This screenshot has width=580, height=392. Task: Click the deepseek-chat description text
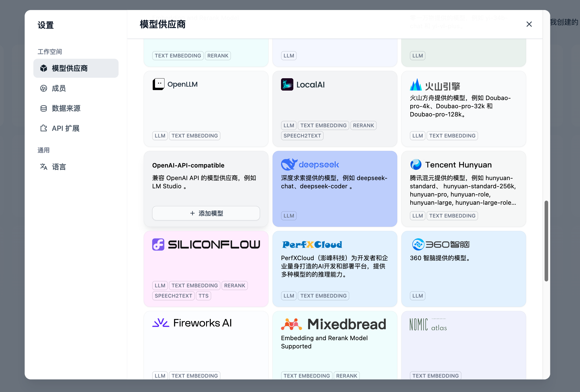click(334, 182)
